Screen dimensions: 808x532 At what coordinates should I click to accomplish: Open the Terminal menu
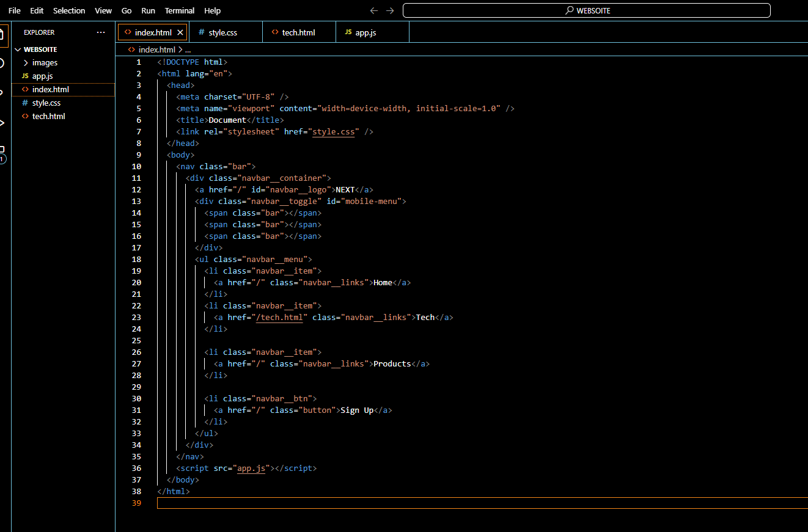(180, 10)
